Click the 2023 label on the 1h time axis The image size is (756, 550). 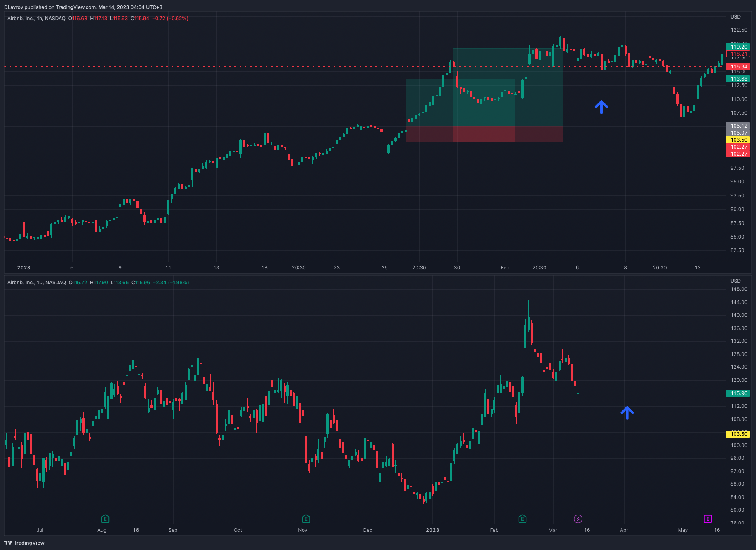point(23,268)
